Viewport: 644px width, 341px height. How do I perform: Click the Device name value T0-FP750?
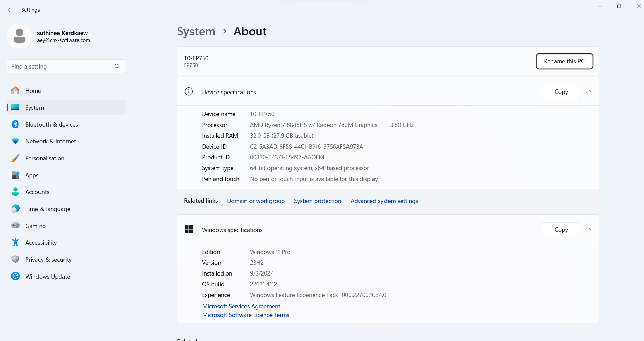click(x=262, y=114)
